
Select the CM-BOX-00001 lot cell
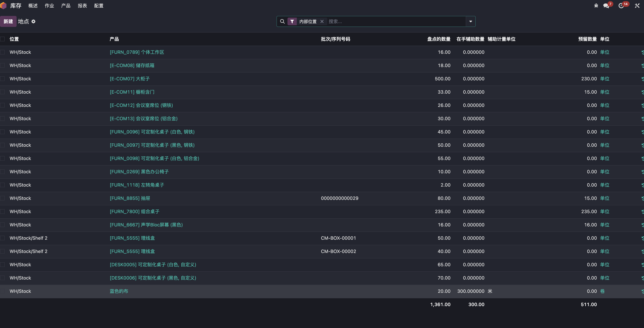click(338, 238)
